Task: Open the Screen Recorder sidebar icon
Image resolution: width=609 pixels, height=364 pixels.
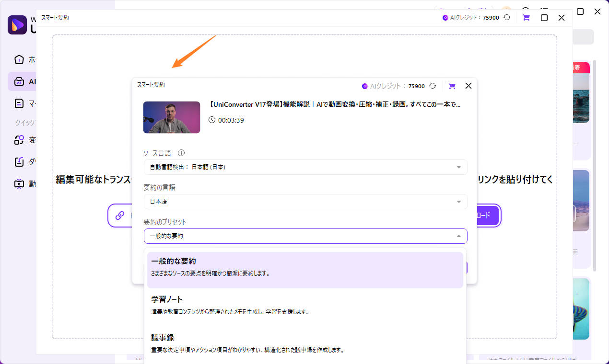Action: (19, 183)
